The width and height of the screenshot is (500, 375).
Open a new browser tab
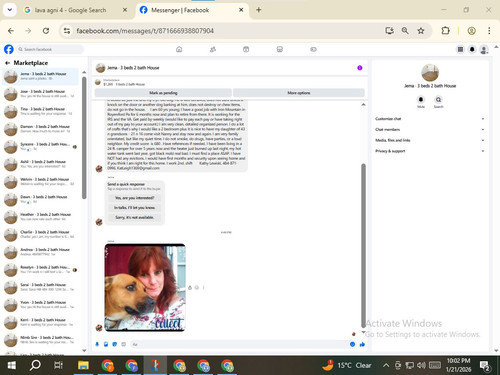[x=259, y=10]
